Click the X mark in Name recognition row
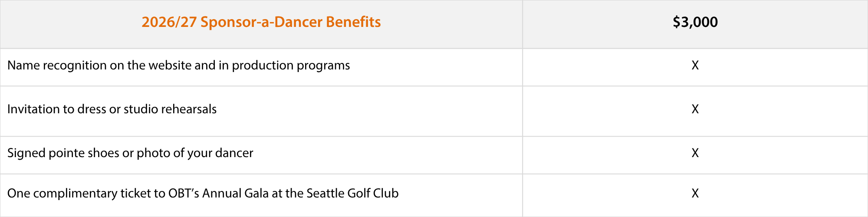This screenshot has width=868, height=217. (x=695, y=66)
